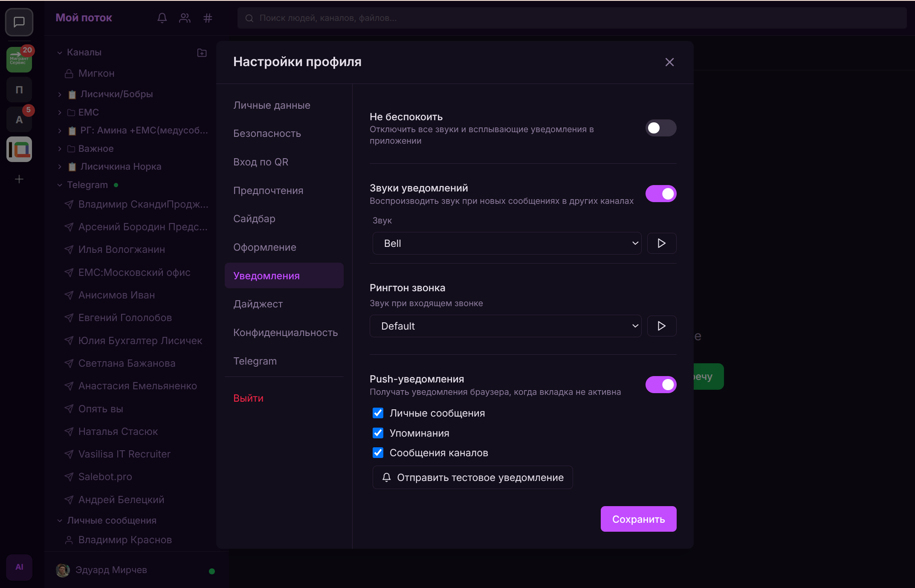
Task: Turn off Звуки уведомлений toggle
Action: click(660, 194)
